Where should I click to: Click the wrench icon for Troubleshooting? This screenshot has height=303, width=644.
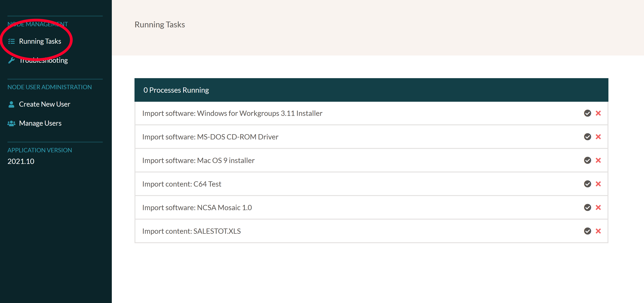tap(11, 60)
